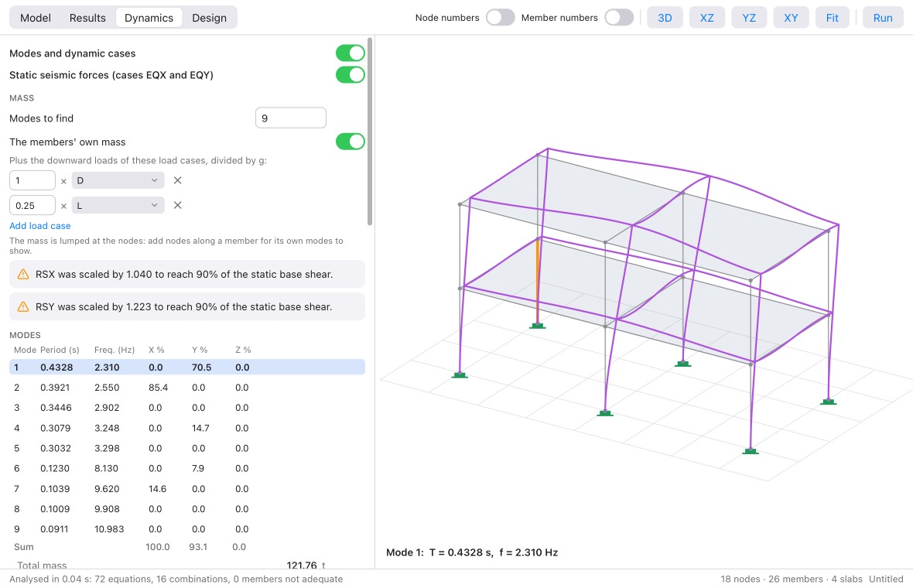Select mode 9 row with period 0.0911

point(187,529)
